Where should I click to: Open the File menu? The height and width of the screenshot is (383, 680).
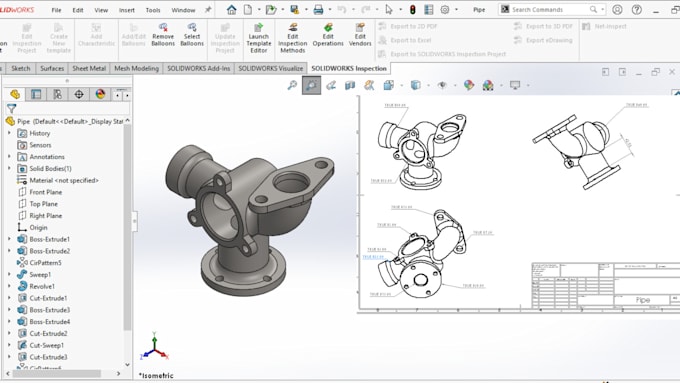56,10
